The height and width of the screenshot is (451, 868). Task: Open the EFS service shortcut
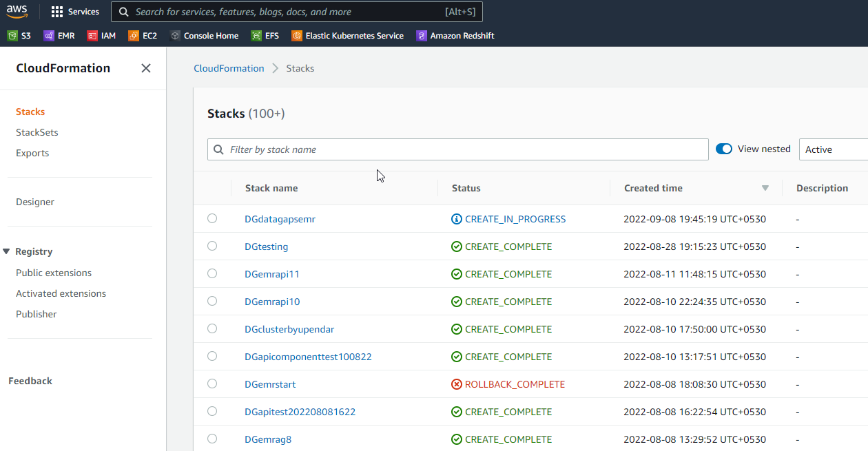265,36
